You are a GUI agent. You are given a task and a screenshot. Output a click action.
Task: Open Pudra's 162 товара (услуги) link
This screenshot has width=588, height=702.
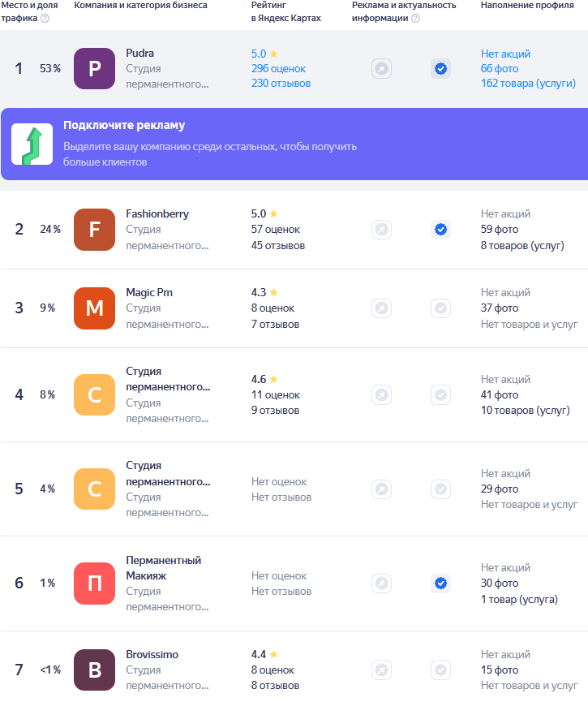tap(528, 84)
